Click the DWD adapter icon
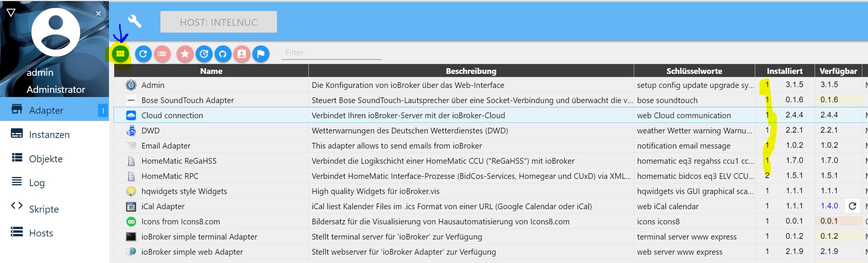Viewport: 868px width, 263px height. 131,130
